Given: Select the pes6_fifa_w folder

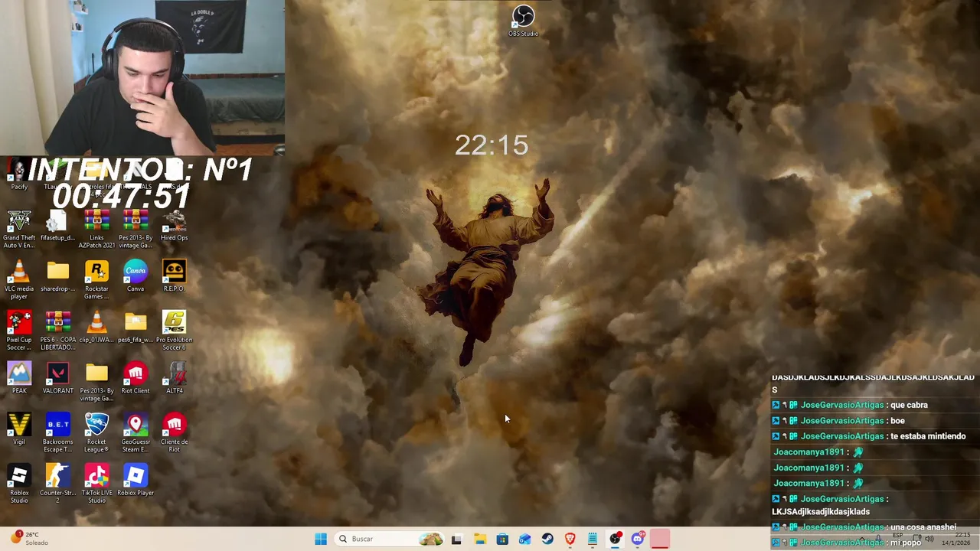Looking at the screenshot, I should pos(136,328).
